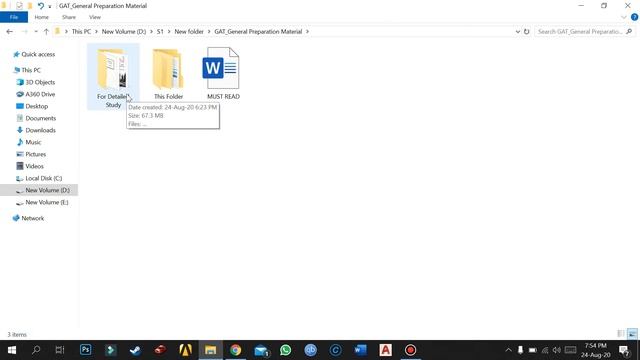This screenshot has width=640, height=360.
Task: Open the Share ribbon tab
Action: pyautogui.click(x=69, y=17)
